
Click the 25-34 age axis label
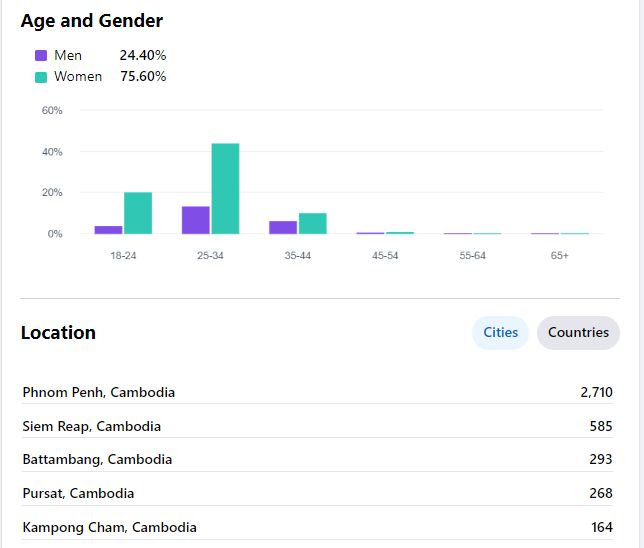coord(210,256)
